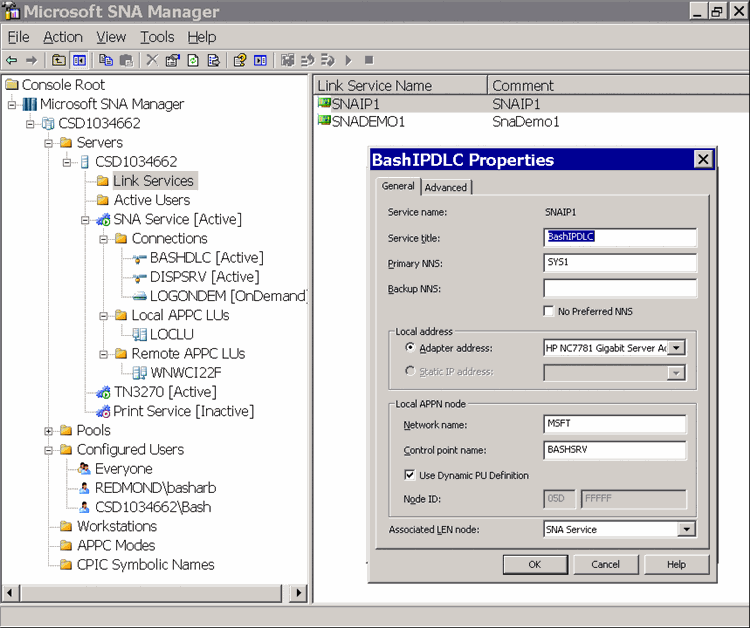750x628 pixels.
Task: Open the Adapter address dropdown arrow
Action: [676, 348]
